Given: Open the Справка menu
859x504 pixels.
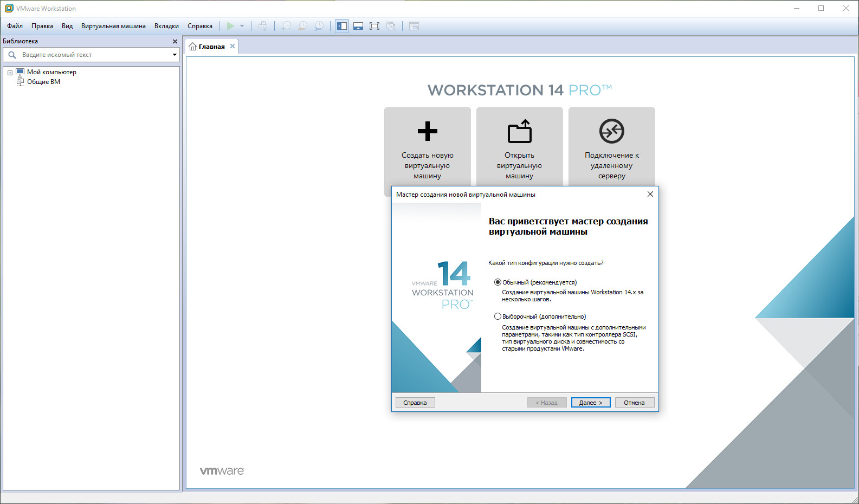Looking at the screenshot, I should pyautogui.click(x=200, y=26).
